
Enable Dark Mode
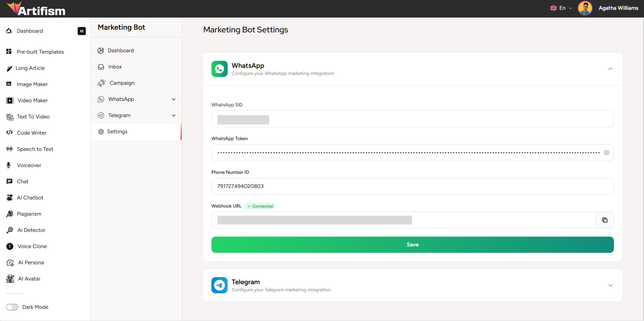coord(12,307)
